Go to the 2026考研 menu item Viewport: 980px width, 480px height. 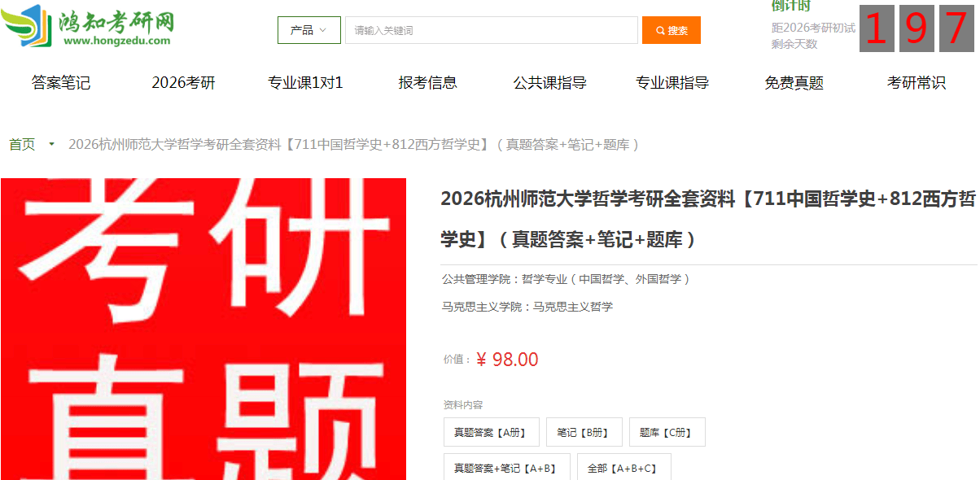tap(183, 82)
